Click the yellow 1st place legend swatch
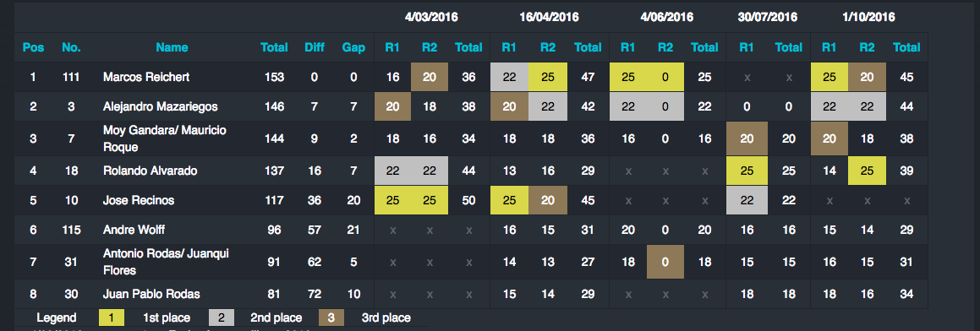980x331 pixels. tap(112, 317)
